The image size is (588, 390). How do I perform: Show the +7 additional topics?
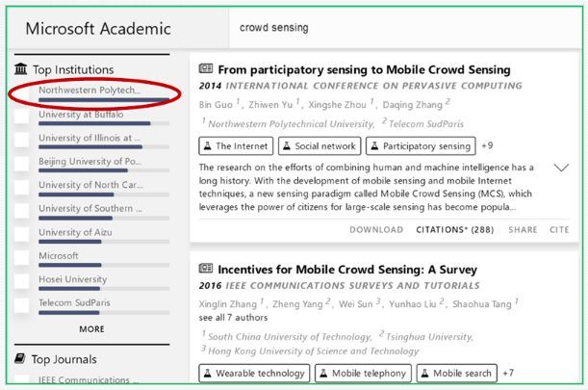(x=508, y=373)
